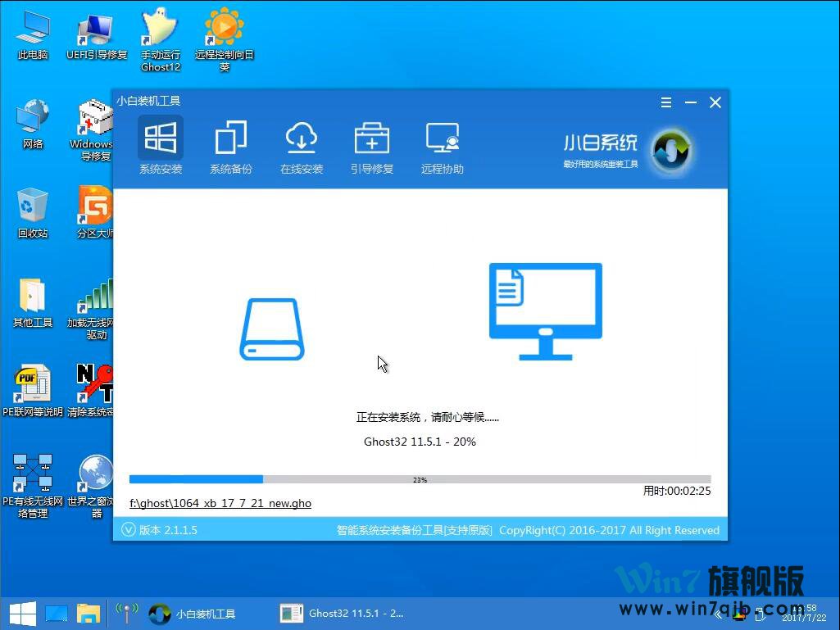Switch to Ghost32 11.5.1 taskbar window
The height and width of the screenshot is (630, 840).
pos(343,613)
